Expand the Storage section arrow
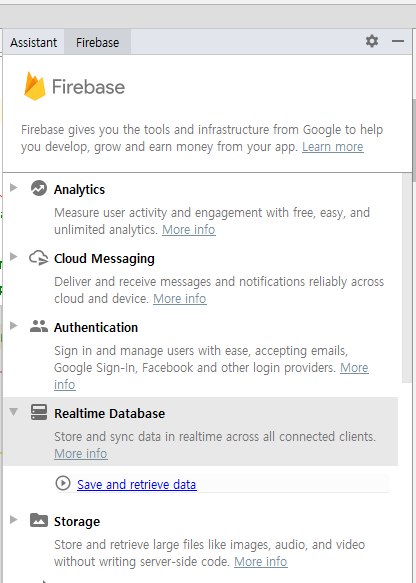 click(14, 520)
